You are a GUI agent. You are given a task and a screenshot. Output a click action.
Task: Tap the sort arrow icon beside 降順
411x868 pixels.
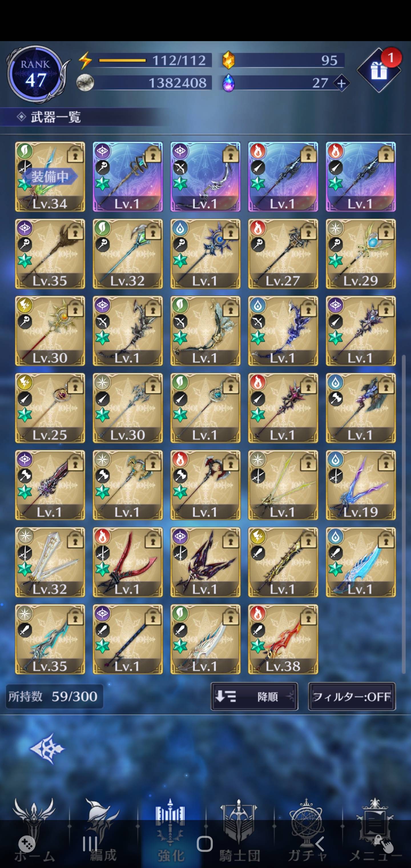(x=225, y=696)
